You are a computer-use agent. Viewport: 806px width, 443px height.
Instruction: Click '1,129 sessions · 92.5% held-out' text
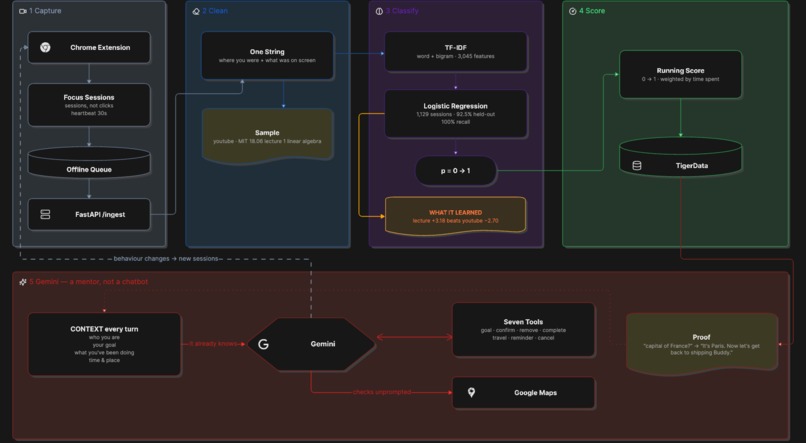tap(455, 114)
